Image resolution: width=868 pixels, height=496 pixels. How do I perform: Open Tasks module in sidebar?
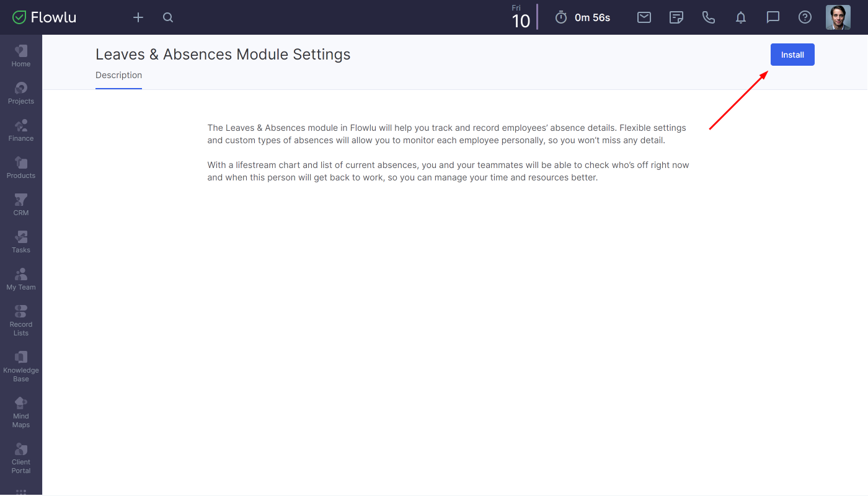tap(21, 242)
